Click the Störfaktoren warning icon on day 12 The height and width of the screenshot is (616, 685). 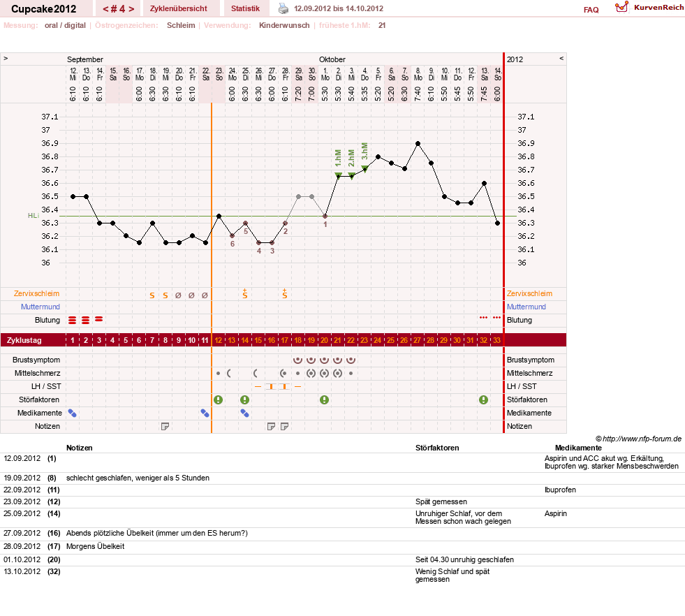click(218, 399)
